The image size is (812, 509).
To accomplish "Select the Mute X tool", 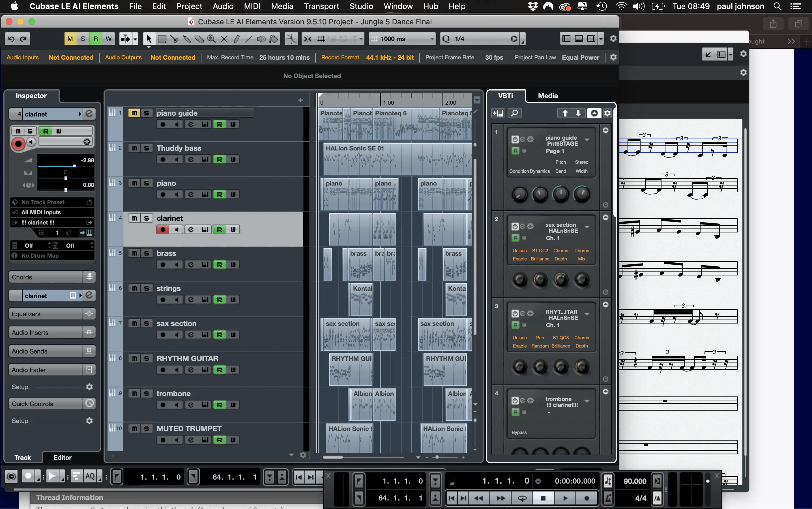I will (224, 39).
